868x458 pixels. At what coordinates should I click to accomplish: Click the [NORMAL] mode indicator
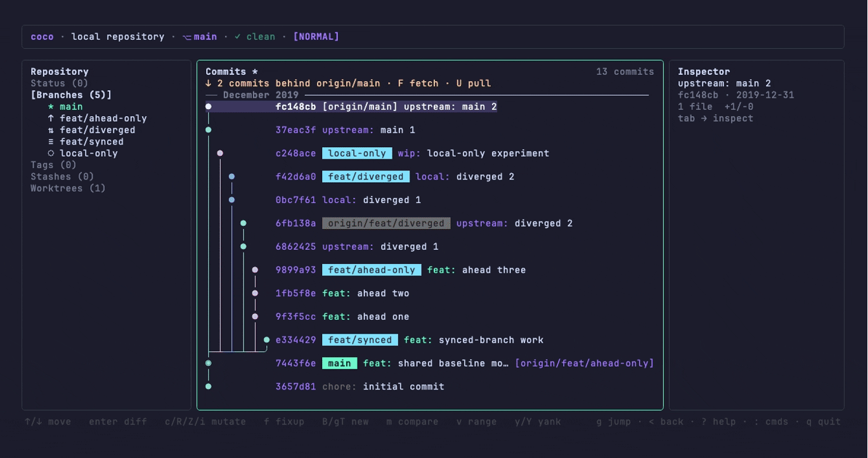pyautogui.click(x=316, y=37)
